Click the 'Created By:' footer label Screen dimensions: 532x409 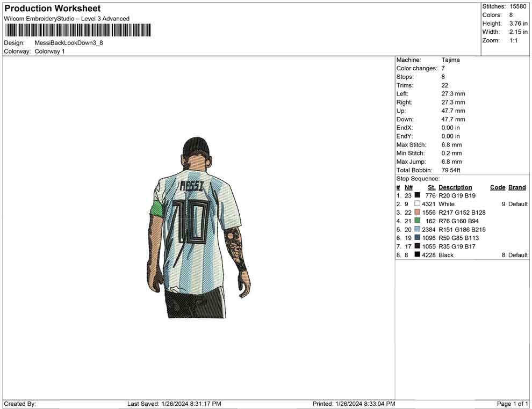20,404
